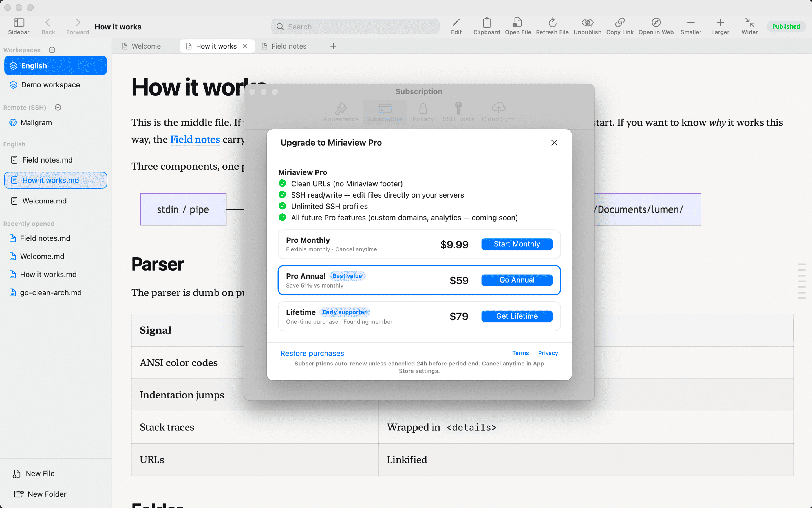The image size is (812, 508).
Task: Select How it works.md in file list
Action: (56, 180)
